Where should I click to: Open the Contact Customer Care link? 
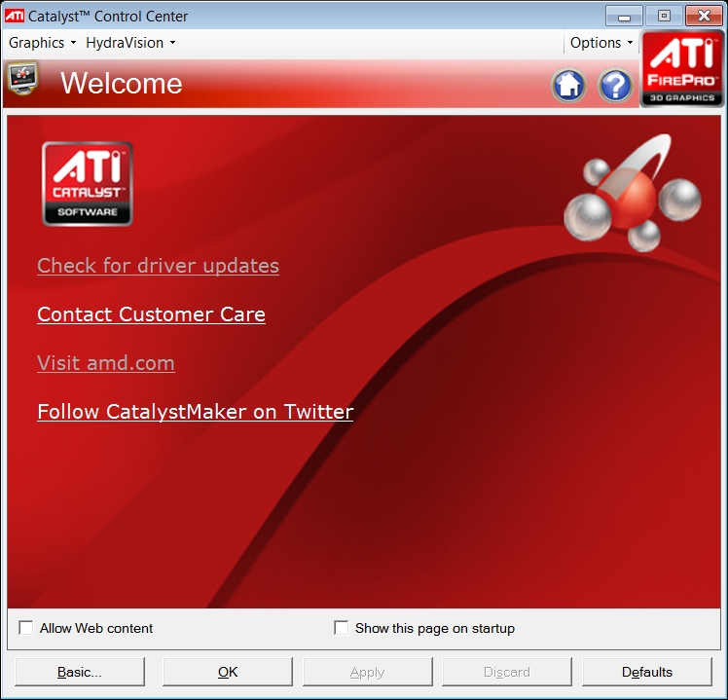pyautogui.click(x=152, y=314)
